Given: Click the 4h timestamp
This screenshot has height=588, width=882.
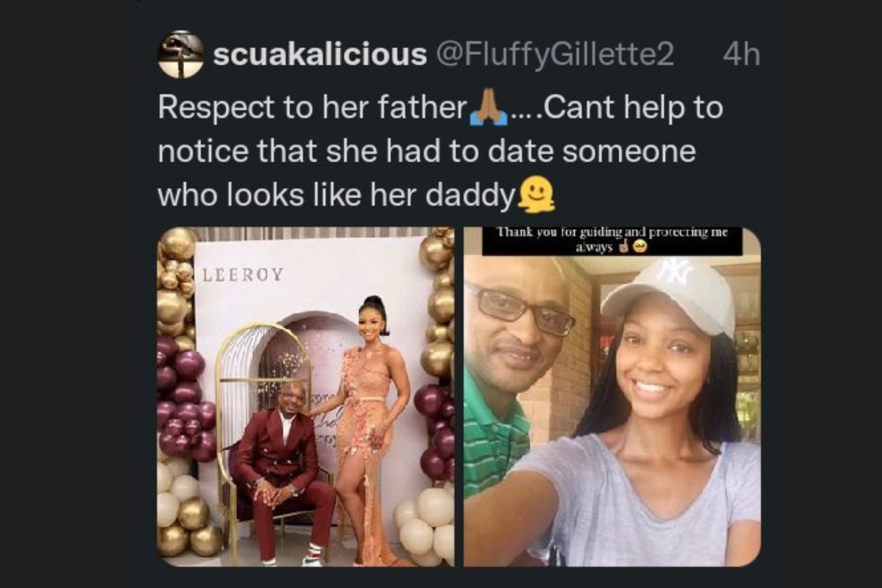Looking at the screenshot, I should [741, 55].
